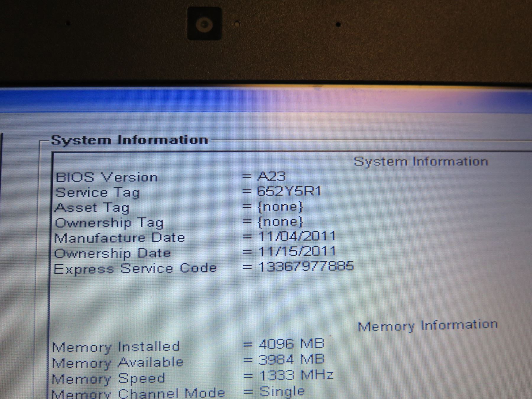Click the BIOS Version label
The height and width of the screenshot is (399, 532).
tap(106, 177)
